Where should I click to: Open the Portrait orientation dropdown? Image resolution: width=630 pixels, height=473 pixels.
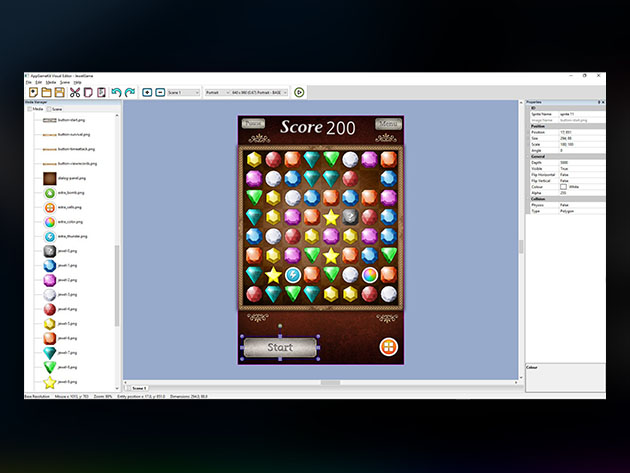click(217, 92)
